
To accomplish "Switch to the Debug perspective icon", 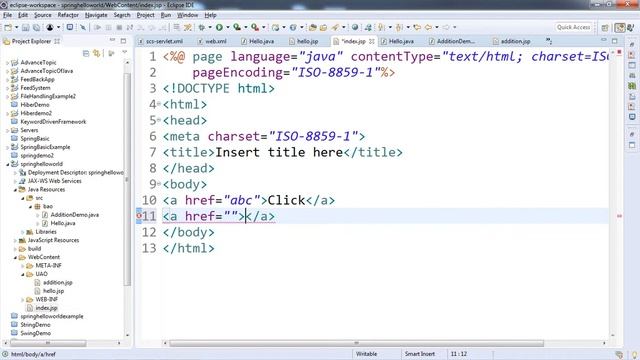I will tap(631, 27).
